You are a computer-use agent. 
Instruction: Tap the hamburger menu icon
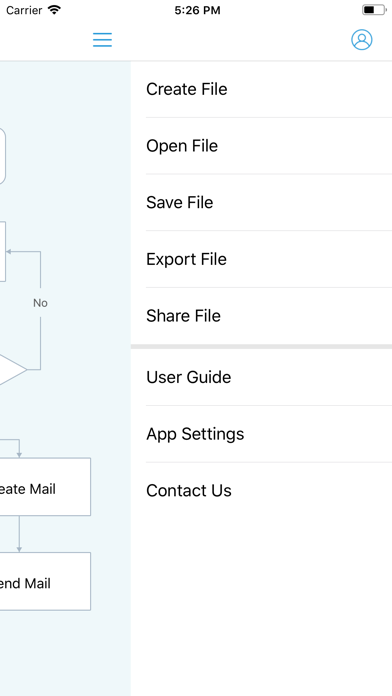[102, 40]
